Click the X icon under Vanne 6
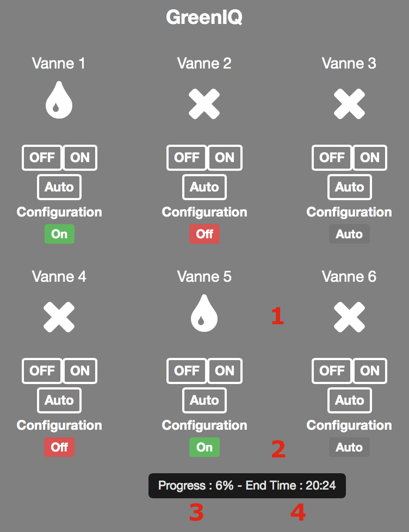Image resolution: width=409 pixels, height=532 pixels. pos(349,317)
